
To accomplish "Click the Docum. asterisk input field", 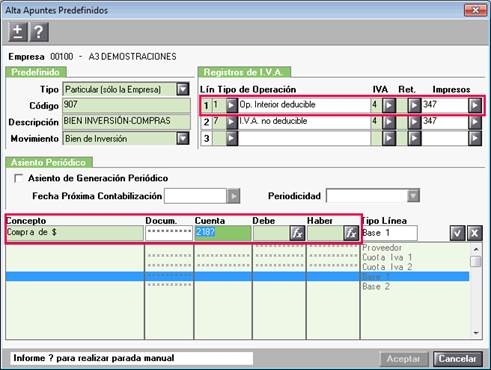I will [169, 233].
